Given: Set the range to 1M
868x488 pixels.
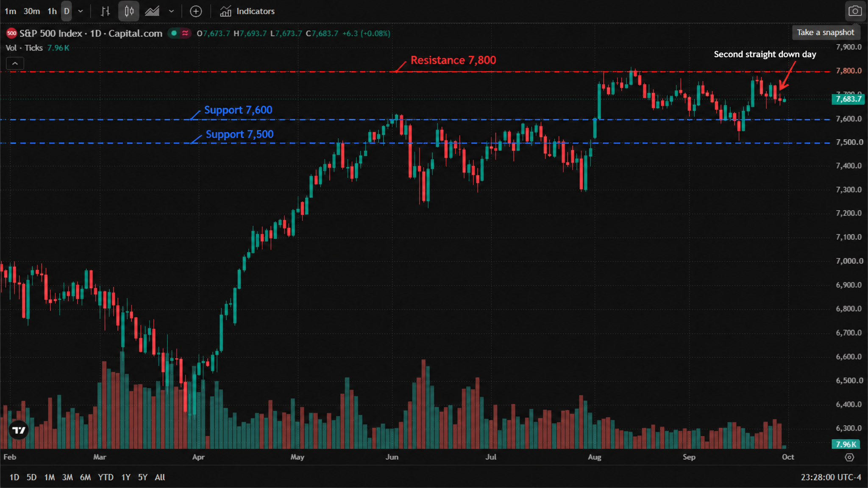Looking at the screenshot, I should click(50, 477).
